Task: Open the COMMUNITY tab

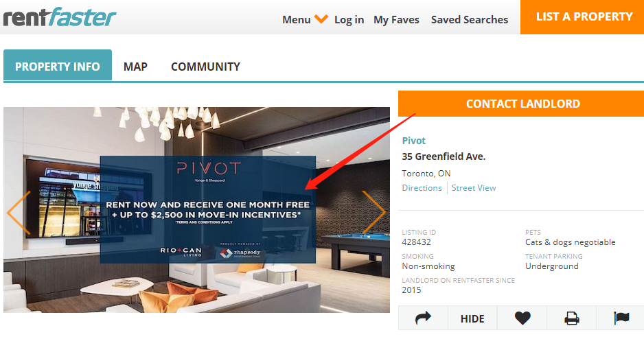Action: (205, 67)
